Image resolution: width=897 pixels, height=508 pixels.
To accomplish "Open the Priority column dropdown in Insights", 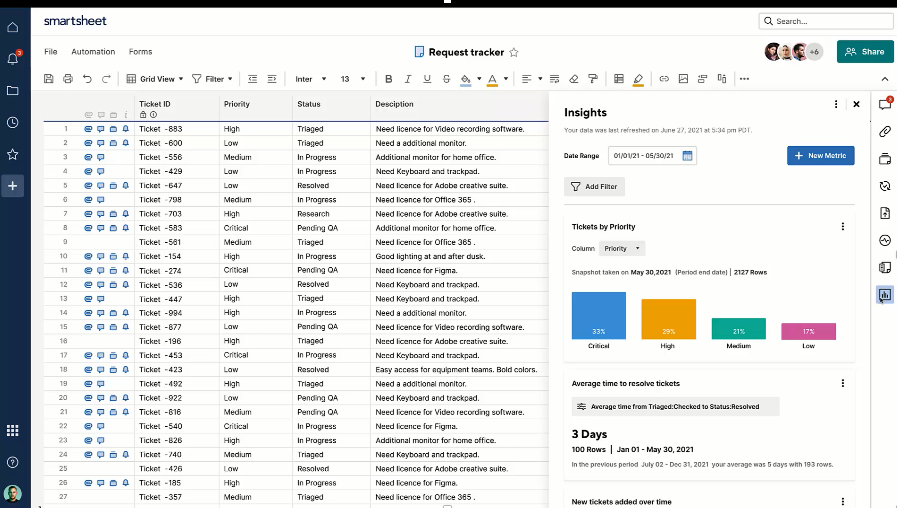I will (x=622, y=249).
